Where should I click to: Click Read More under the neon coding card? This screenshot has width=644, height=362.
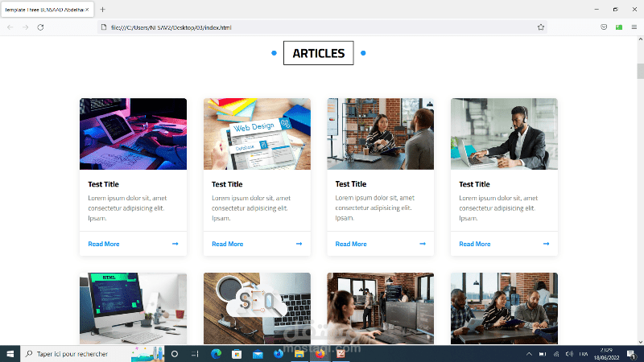104,244
